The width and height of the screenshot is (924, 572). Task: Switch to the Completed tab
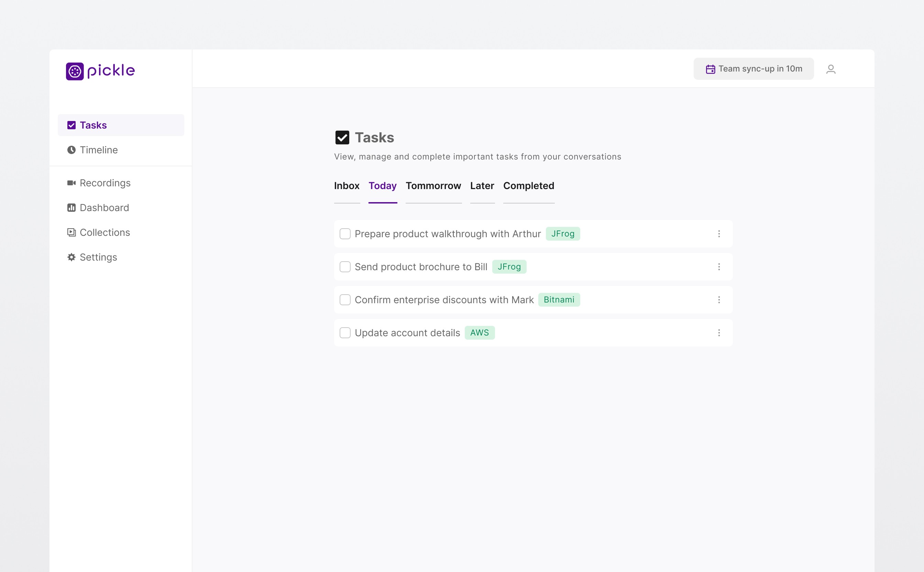click(x=528, y=186)
